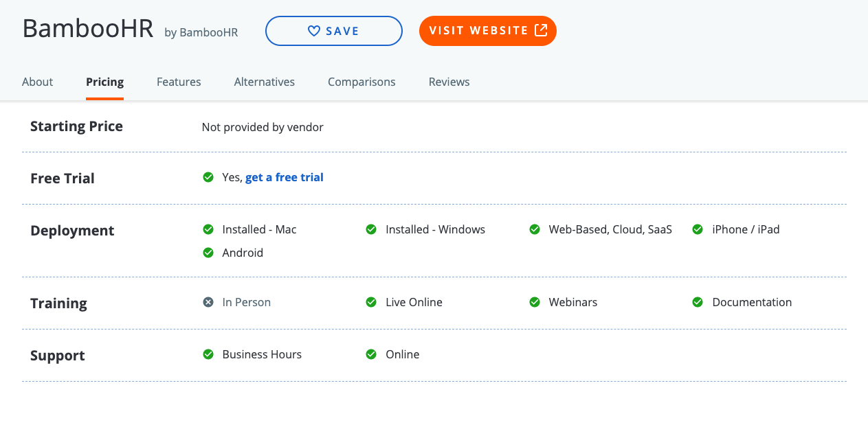Click 'Not provided by vendor' text
Viewport: 868px width, 427px height.
263,127
